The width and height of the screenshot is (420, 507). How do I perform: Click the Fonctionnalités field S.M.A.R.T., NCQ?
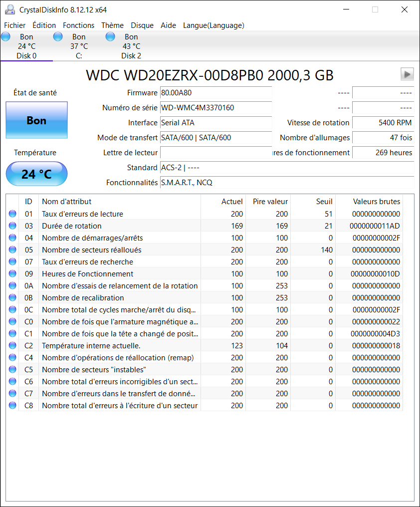pyautogui.click(x=287, y=182)
